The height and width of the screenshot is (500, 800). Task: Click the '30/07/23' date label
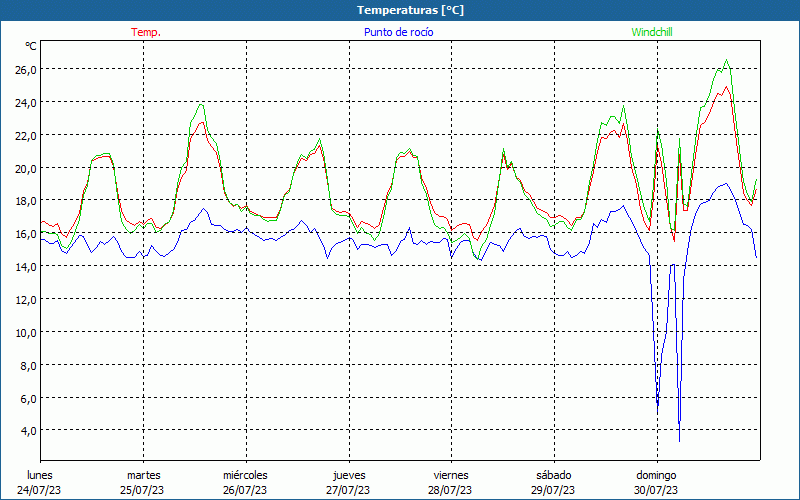coord(656,490)
